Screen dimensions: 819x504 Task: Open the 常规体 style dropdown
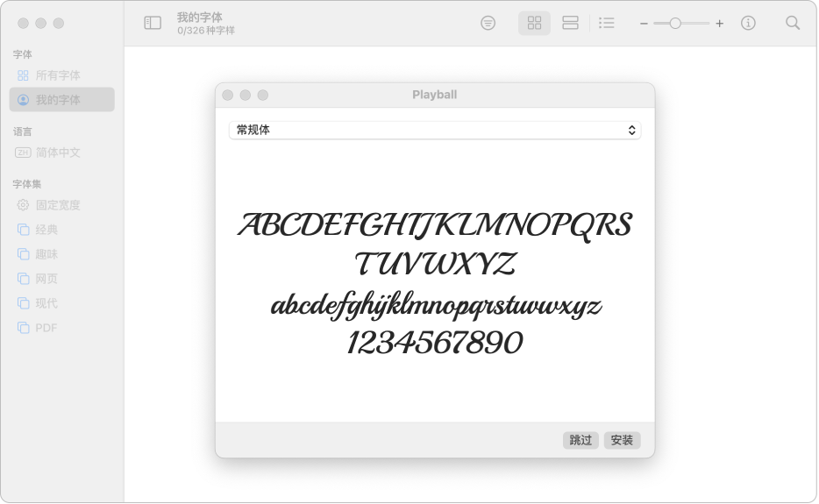tap(435, 130)
